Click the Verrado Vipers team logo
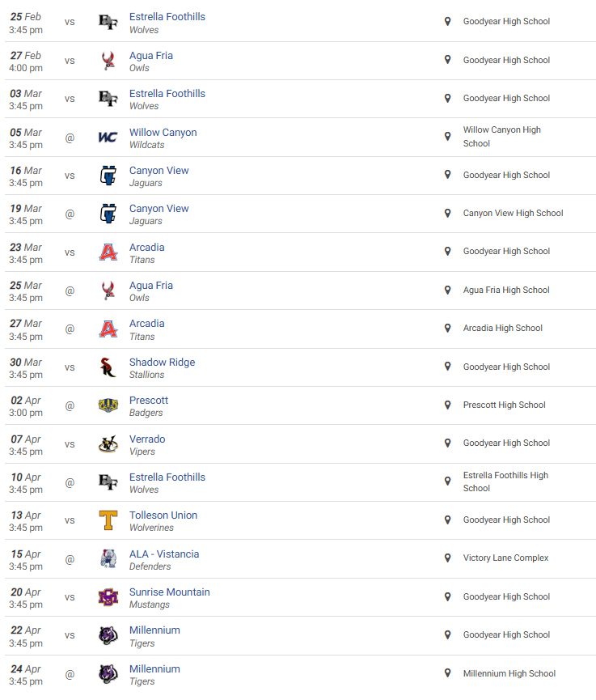596x700 pixels. coord(108,444)
